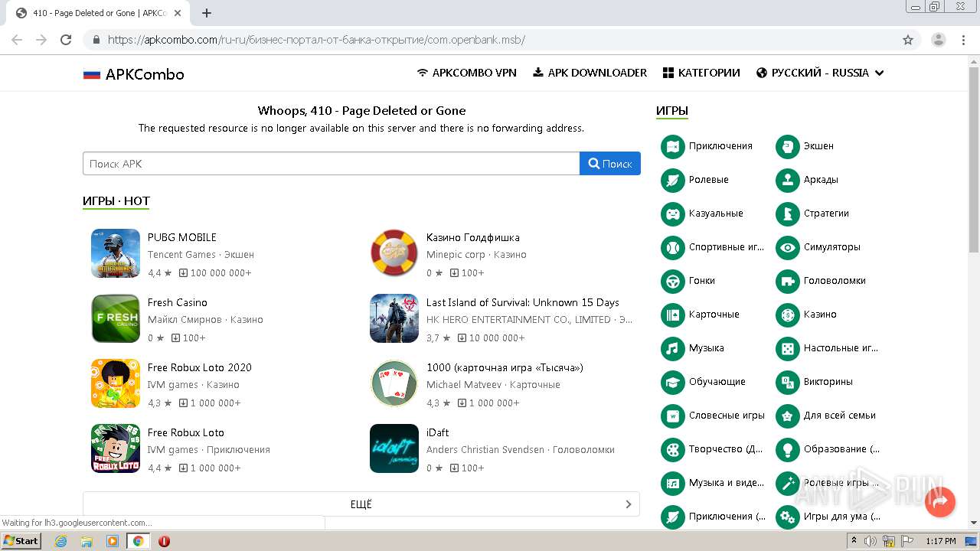Viewport: 980px width, 551px height.
Task: Open APKCombo VPN menu item
Action: (x=466, y=73)
